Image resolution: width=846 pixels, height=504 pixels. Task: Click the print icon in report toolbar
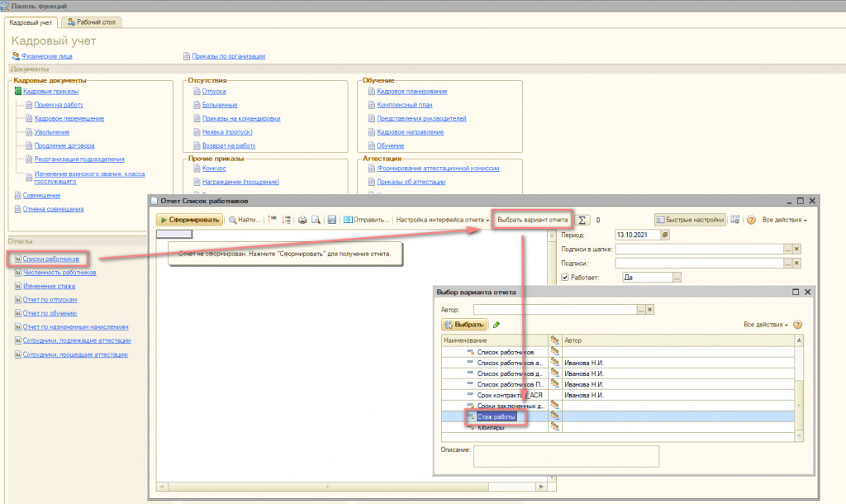[x=302, y=220]
